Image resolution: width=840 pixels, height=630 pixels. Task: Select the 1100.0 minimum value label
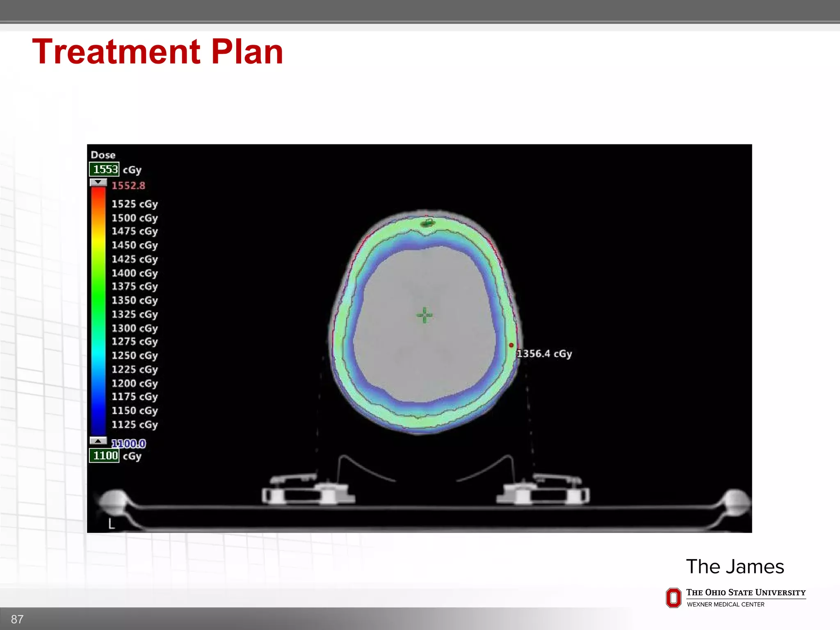coord(128,443)
